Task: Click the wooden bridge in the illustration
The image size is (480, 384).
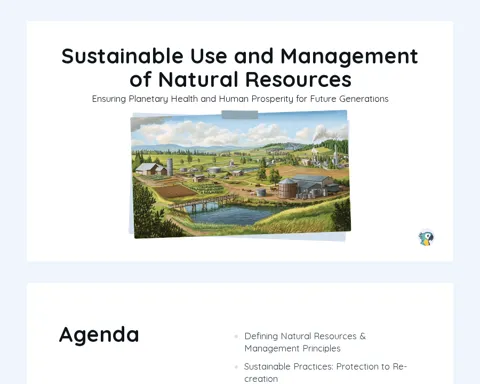Action: click(x=200, y=203)
